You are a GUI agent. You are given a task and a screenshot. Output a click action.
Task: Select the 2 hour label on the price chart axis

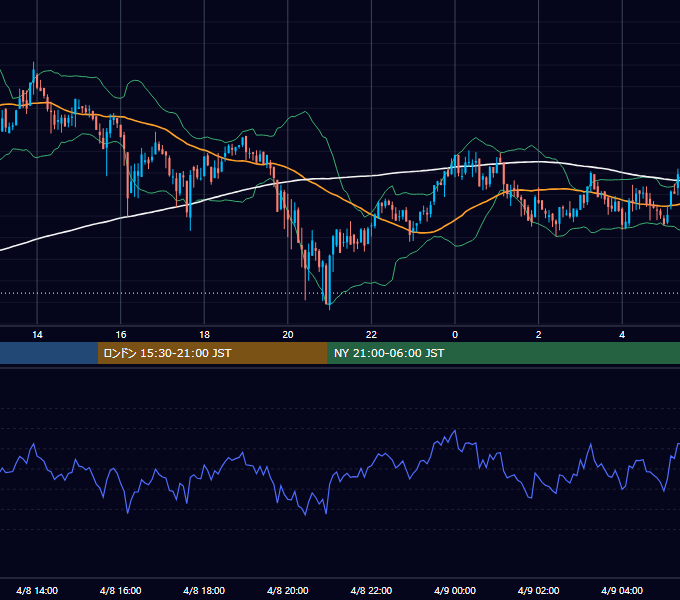point(539,335)
